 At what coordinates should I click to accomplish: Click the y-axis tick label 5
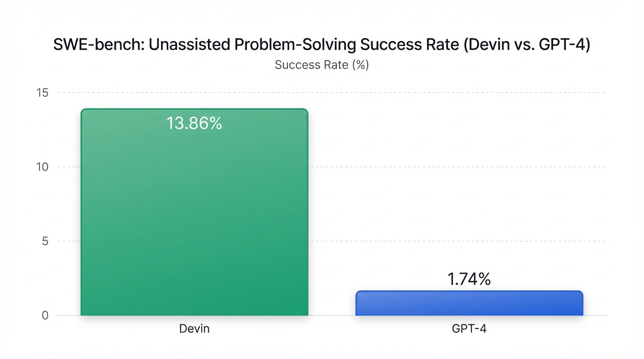click(x=45, y=241)
